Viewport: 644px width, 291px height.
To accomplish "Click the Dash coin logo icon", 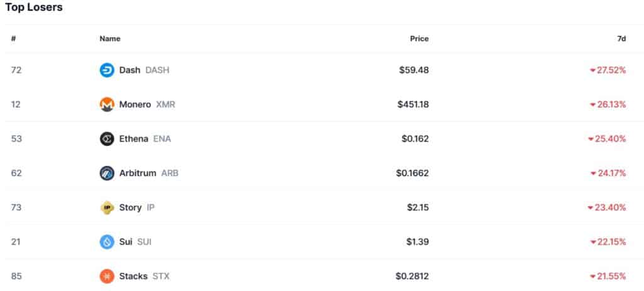I will pyautogui.click(x=107, y=70).
